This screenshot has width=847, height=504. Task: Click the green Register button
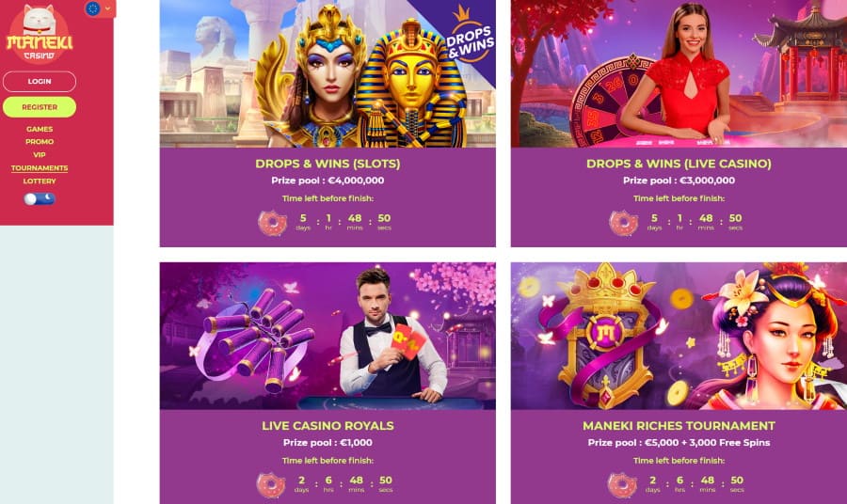[40, 107]
